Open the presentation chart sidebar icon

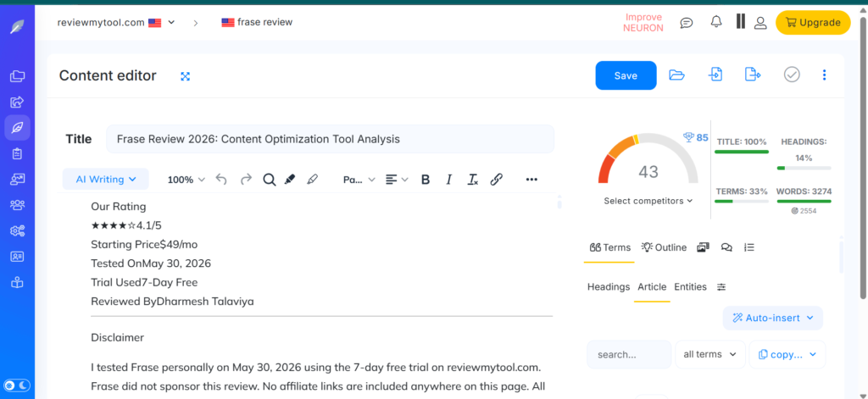(x=17, y=179)
